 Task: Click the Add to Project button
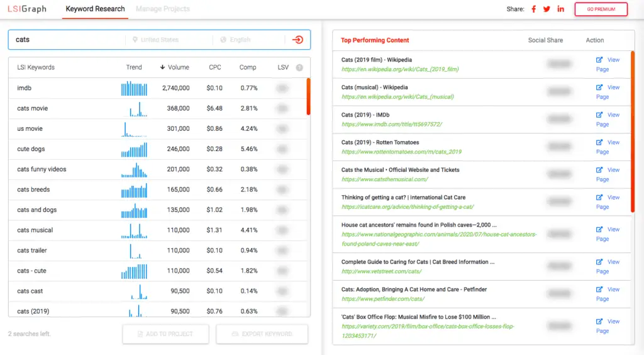tap(165, 334)
